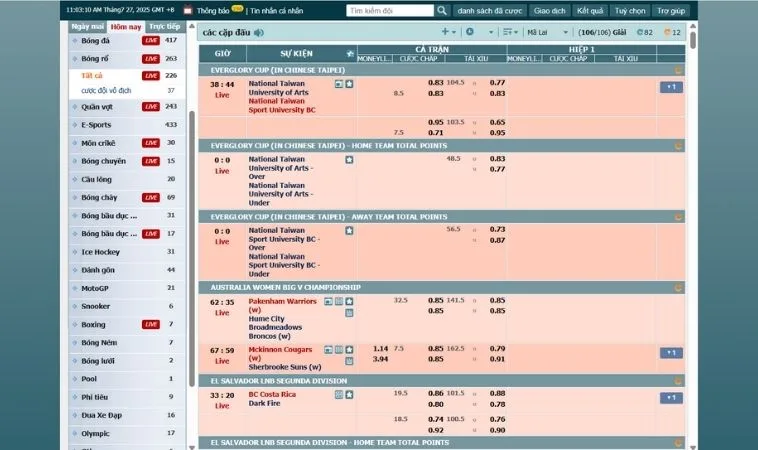Toggle favorite star for Mckinnon Cougars match
Screen dimensions: 758x450
pyautogui.click(x=349, y=350)
